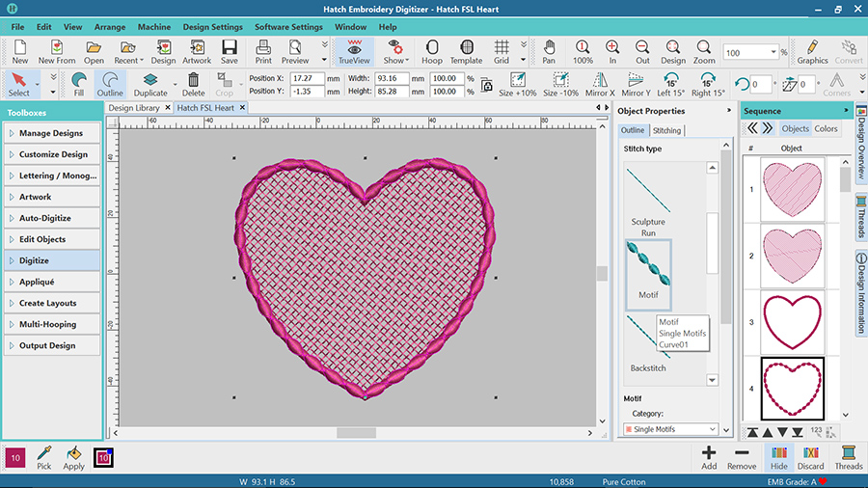Image resolution: width=868 pixels, height=488 pixels.
Task: Click the pink color 10 swatch
Action: 15,458
